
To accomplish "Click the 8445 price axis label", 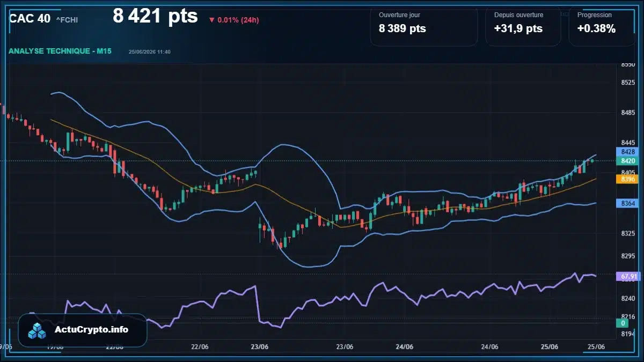I will [x=628, y=143].
